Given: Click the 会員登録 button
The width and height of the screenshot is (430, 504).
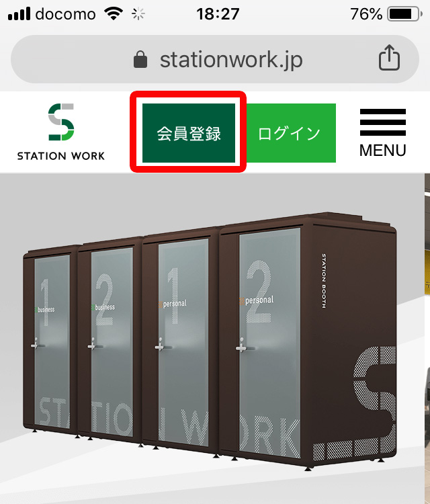Looking at the screenshot, I should [x=189, y=133].
